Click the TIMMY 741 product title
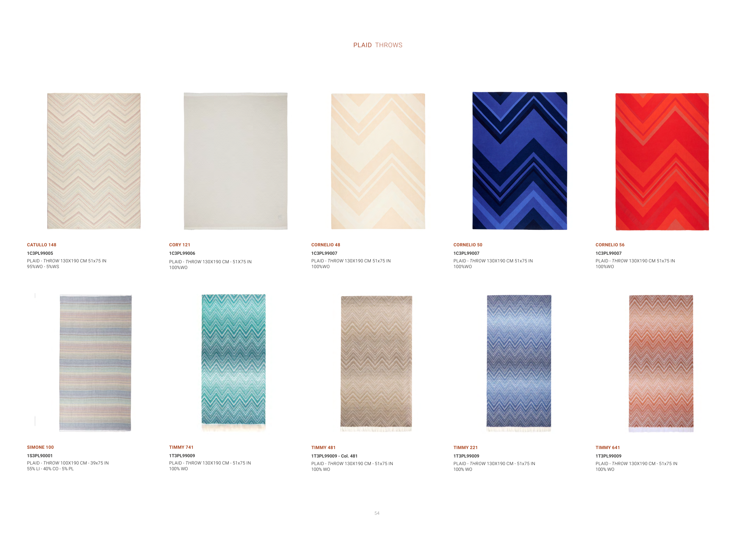Image resolution: width=756 pixels, height=535 pixels. click(181, 447)
